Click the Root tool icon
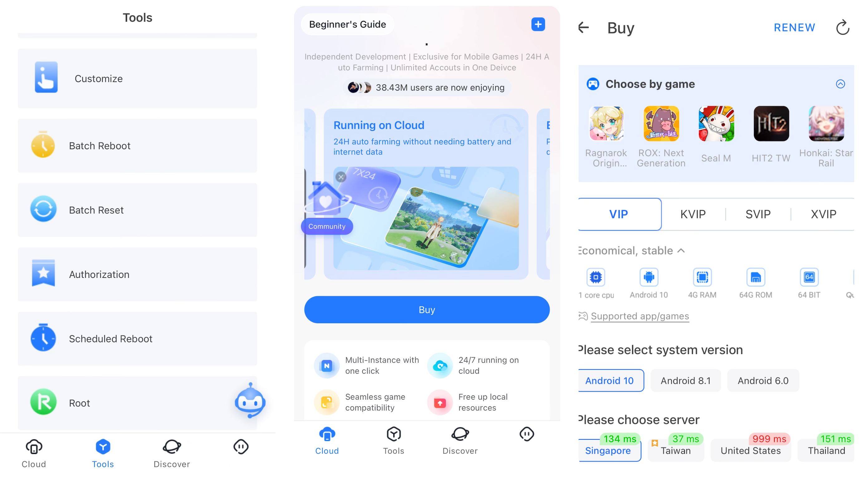Screen dimensions: 868x484 point(43,403)
